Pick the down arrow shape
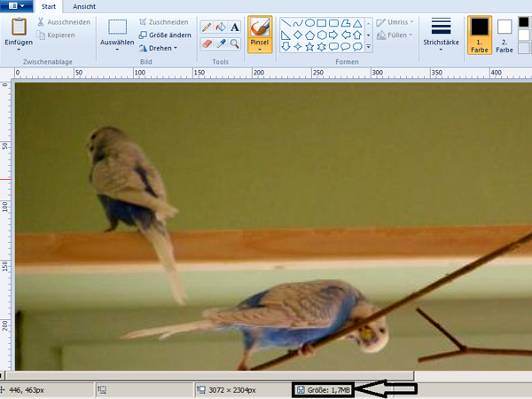 coord(286,46)
